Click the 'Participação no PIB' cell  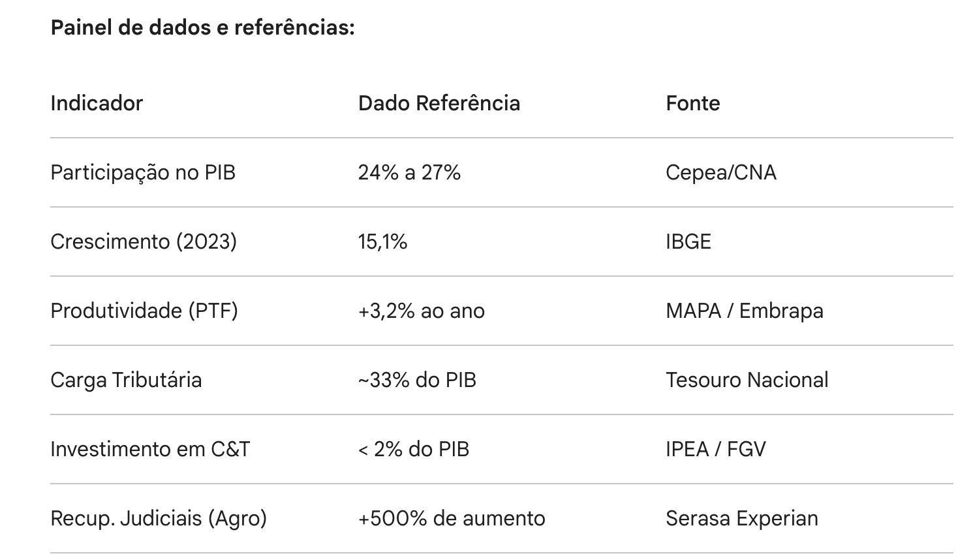pyautogui.click(x=143, y=172)
